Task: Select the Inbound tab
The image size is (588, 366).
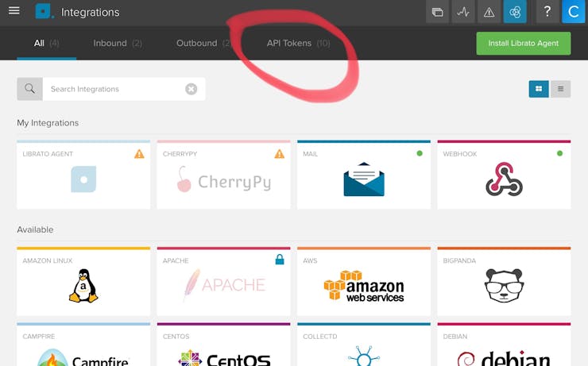Action: click(x=118, y=43)
